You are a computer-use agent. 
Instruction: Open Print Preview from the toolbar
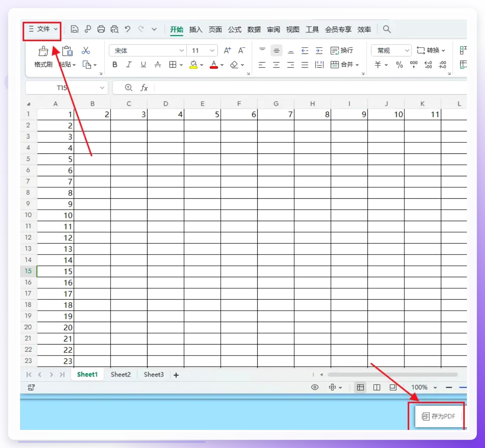(x=114, y=29)
